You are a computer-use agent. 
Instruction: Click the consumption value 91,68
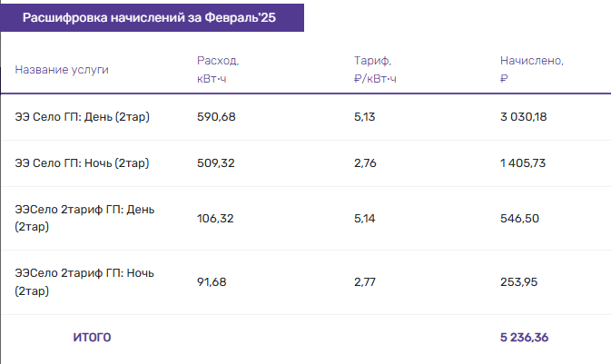point(212,282)
